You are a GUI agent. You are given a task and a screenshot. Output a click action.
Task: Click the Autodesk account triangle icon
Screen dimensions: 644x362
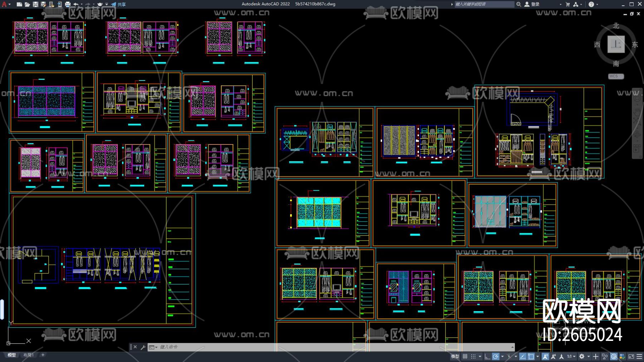(576, 4)
